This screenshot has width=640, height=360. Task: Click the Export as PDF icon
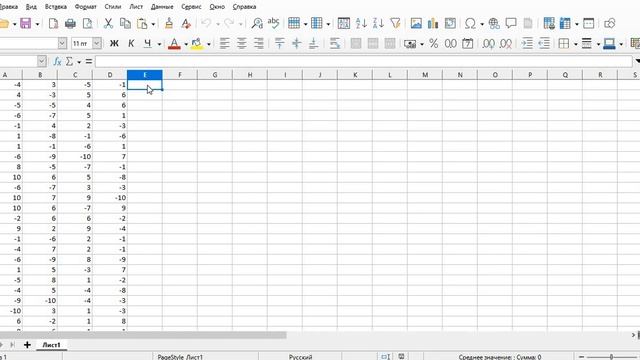click(53, 23)
